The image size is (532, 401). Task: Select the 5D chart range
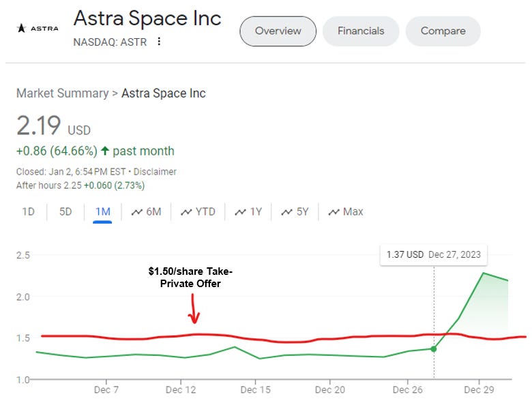65,211
